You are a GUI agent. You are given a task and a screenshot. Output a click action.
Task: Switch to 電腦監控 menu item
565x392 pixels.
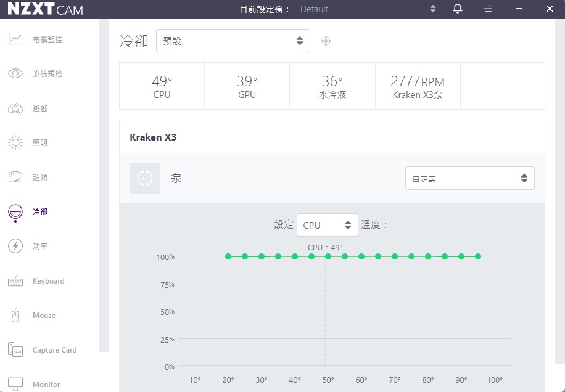click(47, 39)
